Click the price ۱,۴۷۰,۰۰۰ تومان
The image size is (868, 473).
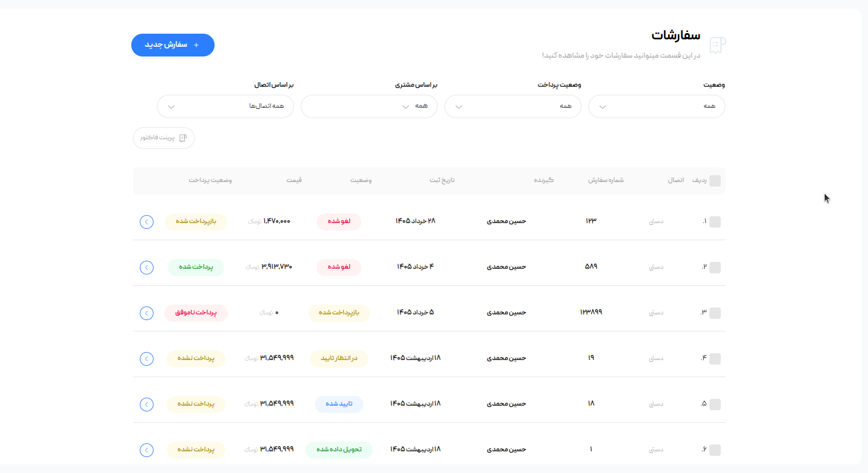pyautogui.click(x=269, y=221)
